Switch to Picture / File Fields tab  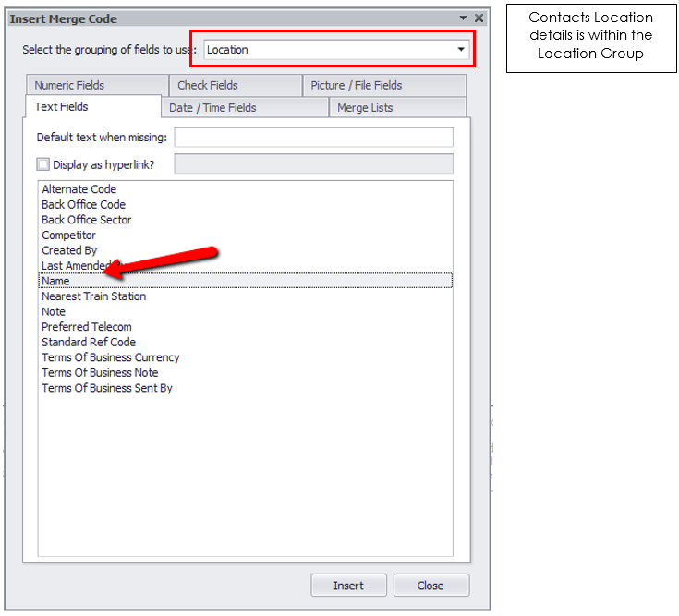tap(356, 86)
